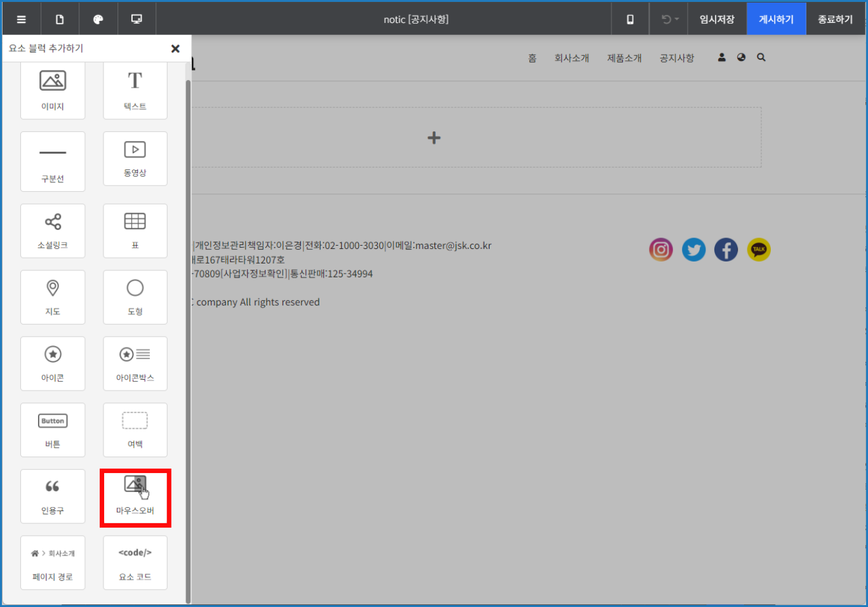Click the 임시저장 temporary save button
Image resolution: width=868 pixels, height=607 pixels.
pos(717,19)
